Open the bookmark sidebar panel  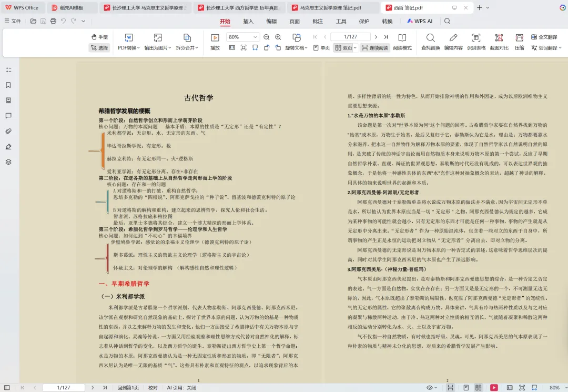tap(8, 85)
